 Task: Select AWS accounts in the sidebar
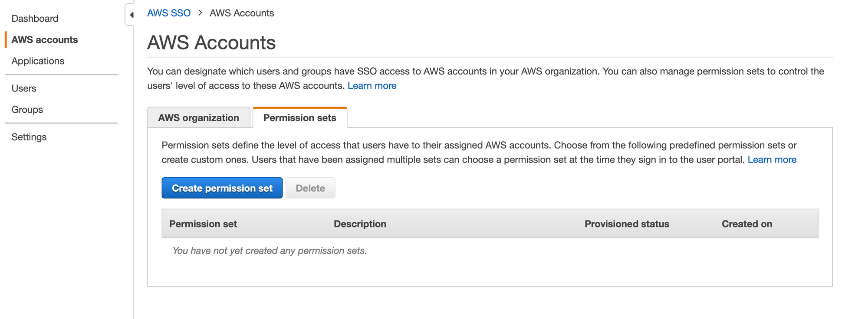tap(45, 40)
